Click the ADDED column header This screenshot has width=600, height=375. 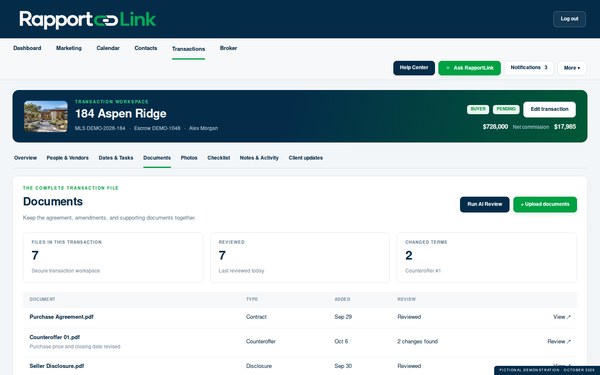pos(342,299)
